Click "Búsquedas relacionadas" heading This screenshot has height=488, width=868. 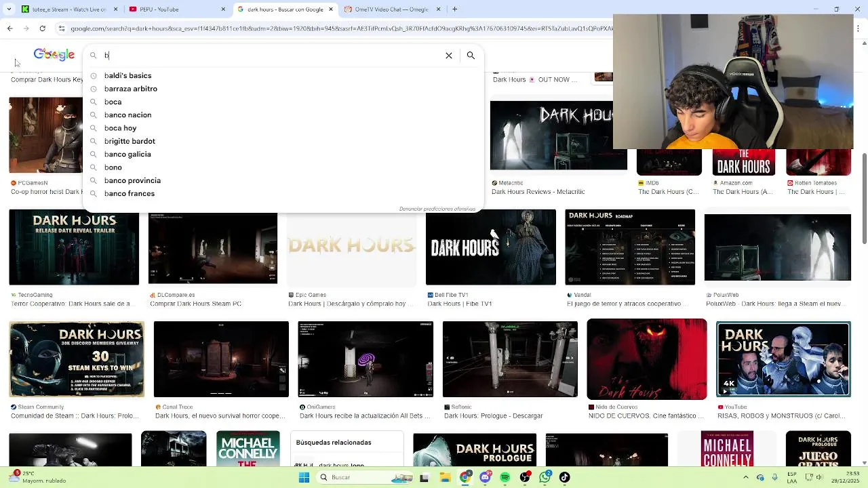point(334,443)
